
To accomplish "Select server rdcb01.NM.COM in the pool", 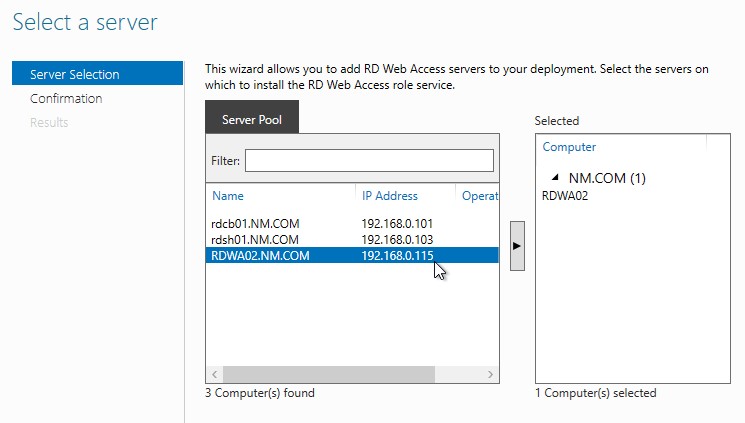I will 255,223.
